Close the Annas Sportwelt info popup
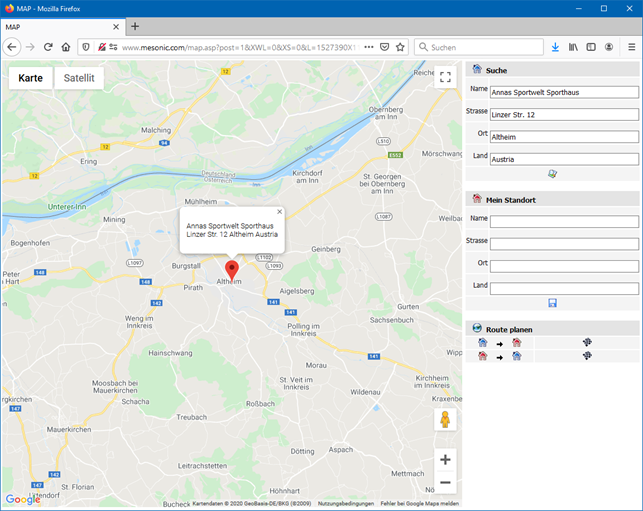The height and width of the screenshot is (511, 643). point(279,212)
